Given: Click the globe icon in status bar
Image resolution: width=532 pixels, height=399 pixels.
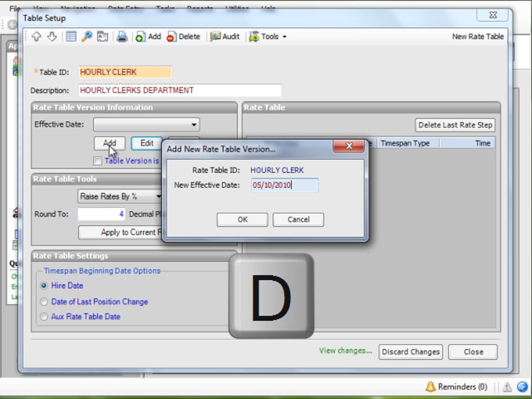Looking at the screenshot, I should (x=523, y=386).
